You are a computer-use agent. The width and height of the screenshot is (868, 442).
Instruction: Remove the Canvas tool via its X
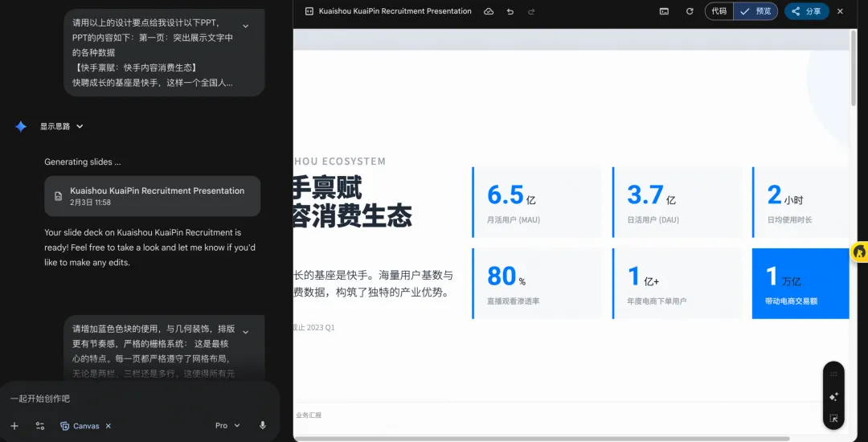tap(108, 426)
